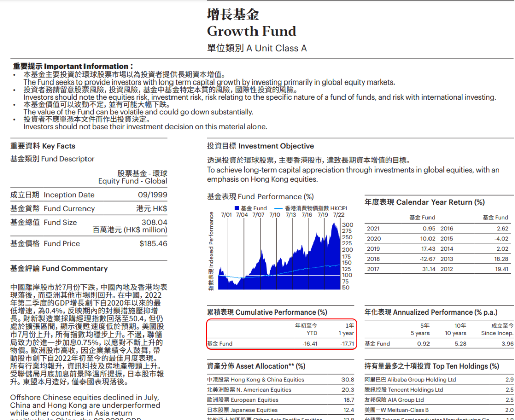
Task: Select the fund price '$185.46'
Action: pyautogui.click(x=153, y=243)
